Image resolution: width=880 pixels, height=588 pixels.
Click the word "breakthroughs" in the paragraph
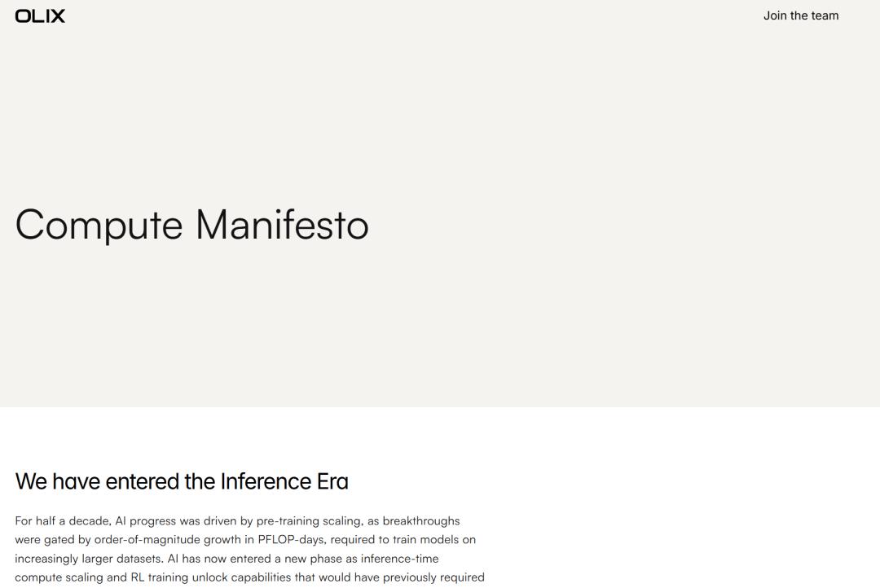tap(421, 521)
